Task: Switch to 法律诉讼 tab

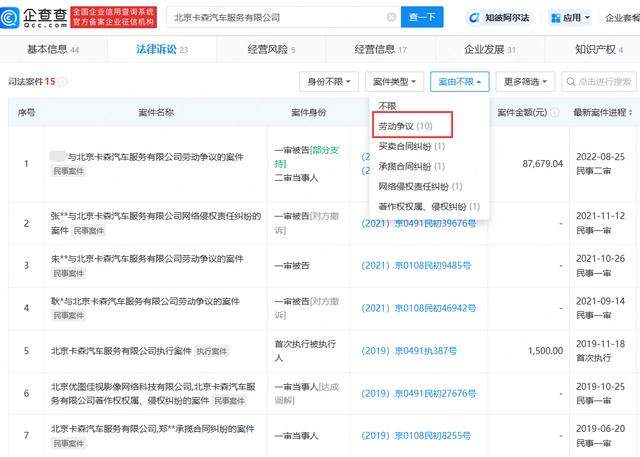Action: (x=162, y=49)
